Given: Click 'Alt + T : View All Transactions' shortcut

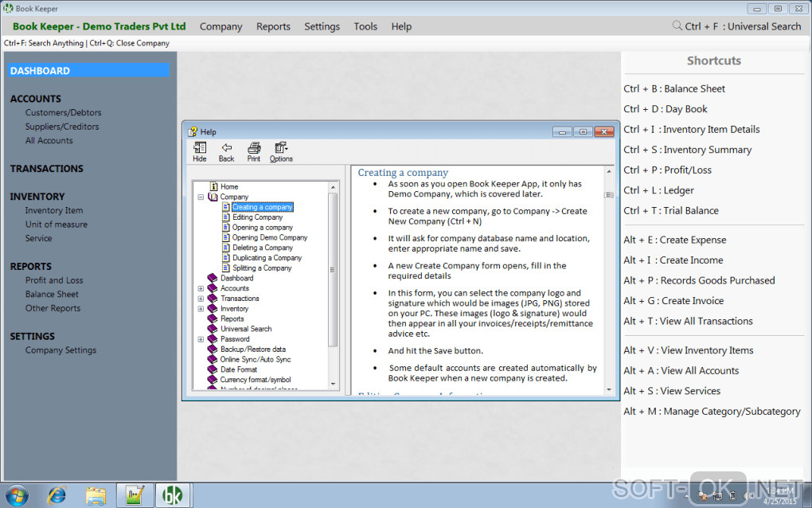Looking at the screenshot, I should 689,321.
